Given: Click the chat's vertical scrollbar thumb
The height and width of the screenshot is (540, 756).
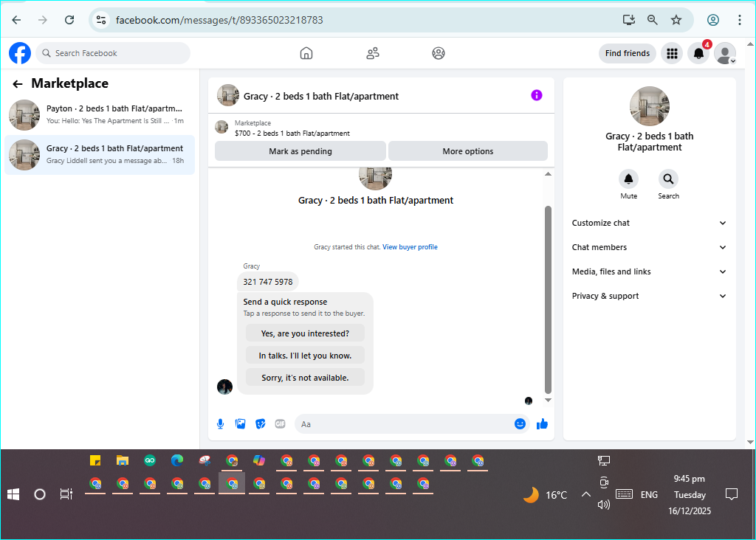Looking at the screenshot, I should pos(549,300).
